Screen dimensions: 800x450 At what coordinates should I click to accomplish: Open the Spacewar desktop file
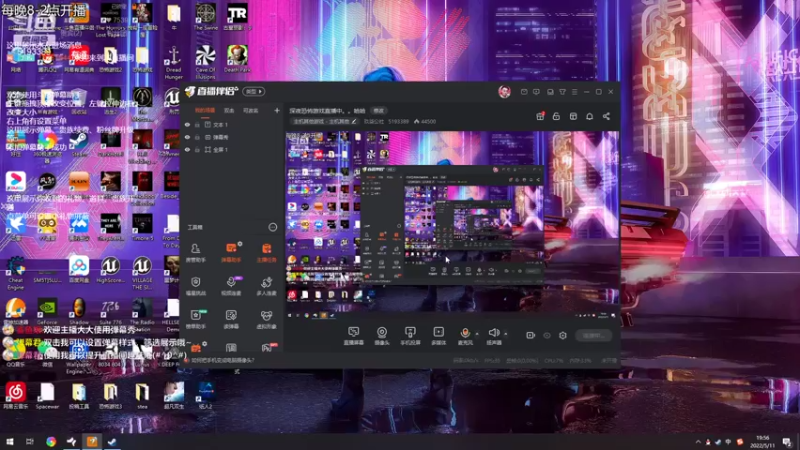pyautogui.click(x=47, y=396)
